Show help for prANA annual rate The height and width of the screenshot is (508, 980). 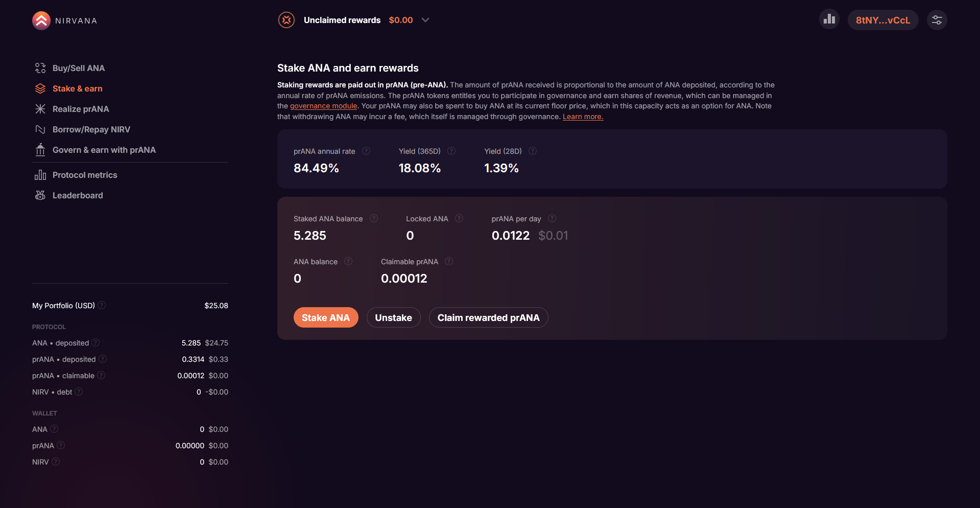point(366,151)
